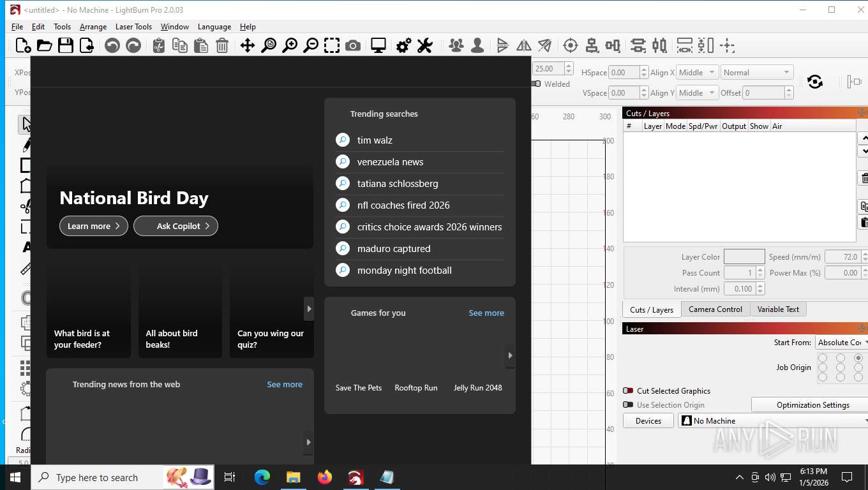Open File Explorer from the taskbar
Image resolution: width=868 pixels, height=490 pixels.
(293, 477)
